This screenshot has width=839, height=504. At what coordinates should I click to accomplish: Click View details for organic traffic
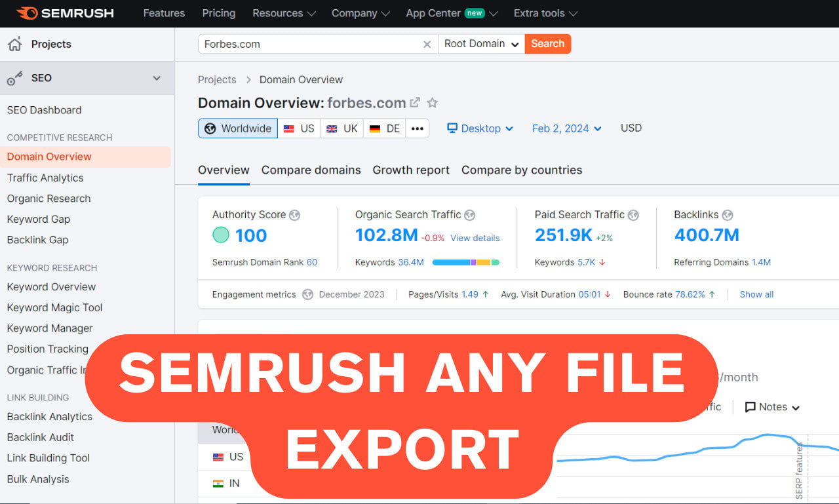click(x=475, y=238)
